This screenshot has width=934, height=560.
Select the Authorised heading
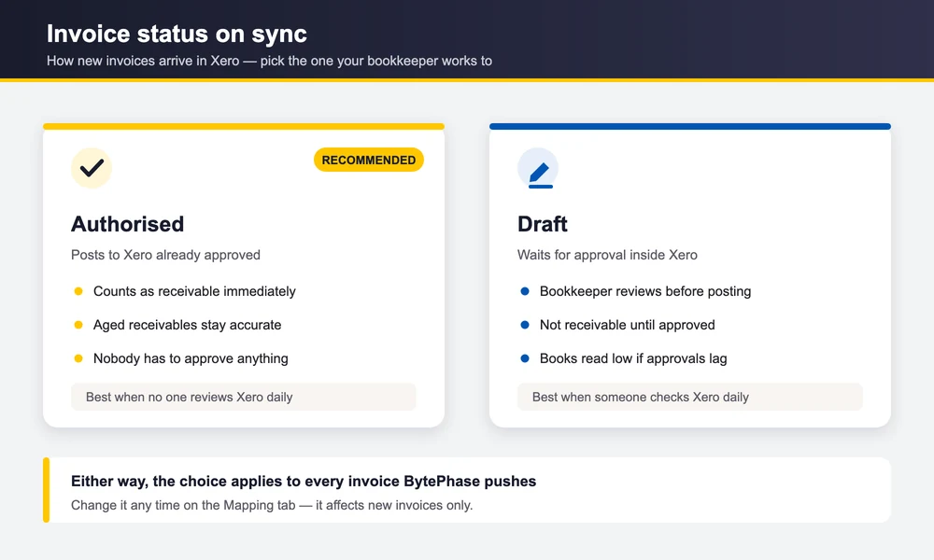coord(127,224)
